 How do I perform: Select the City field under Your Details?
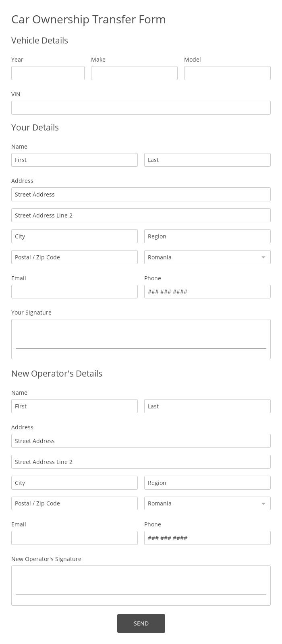tap(75, 236)
